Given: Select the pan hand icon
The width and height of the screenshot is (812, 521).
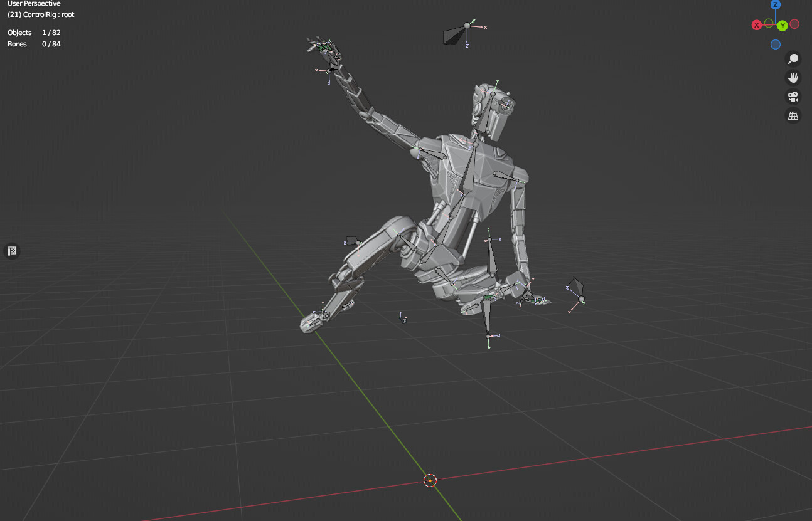Looking at the screenshot, I should 793,77.
